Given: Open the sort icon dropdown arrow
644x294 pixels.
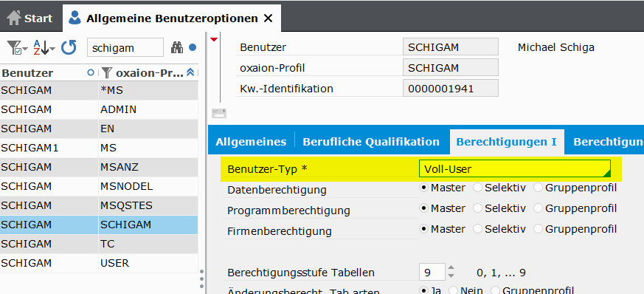Looking at the screenshot, I should tap(52, 49).
